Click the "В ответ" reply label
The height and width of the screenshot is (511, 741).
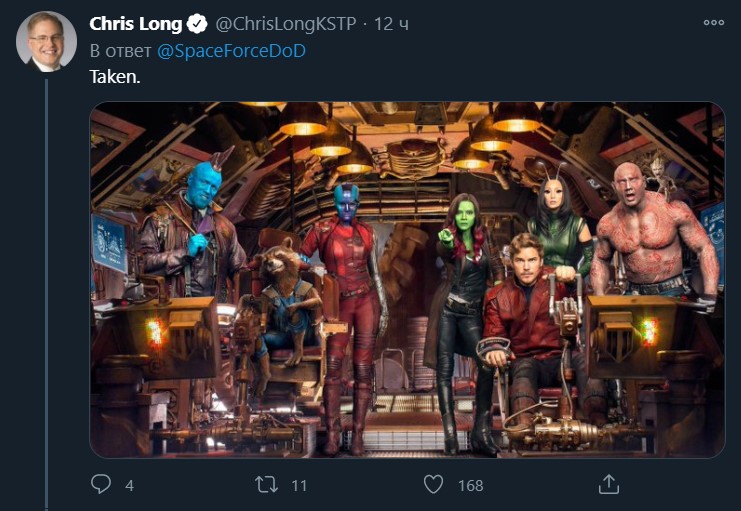pos(121,51)
